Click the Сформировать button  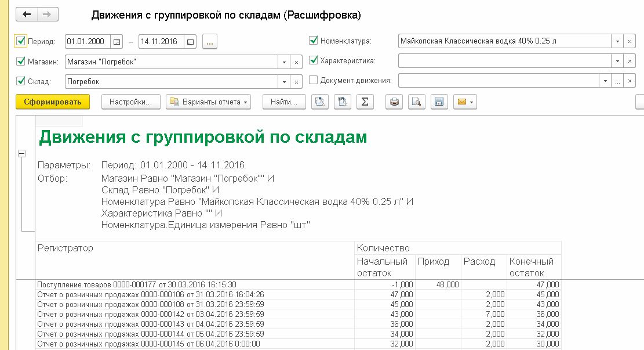coord(53,102)
